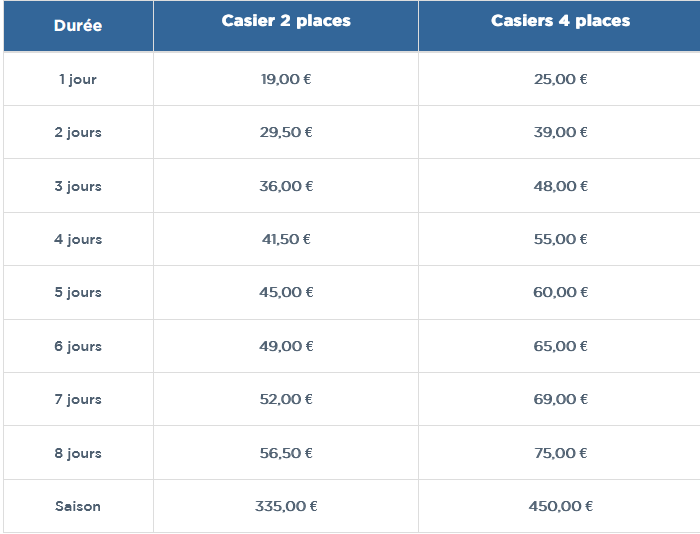Select the 3 jours row label
The width and height of the screenshot is (700, 534).
click(78, 186)
